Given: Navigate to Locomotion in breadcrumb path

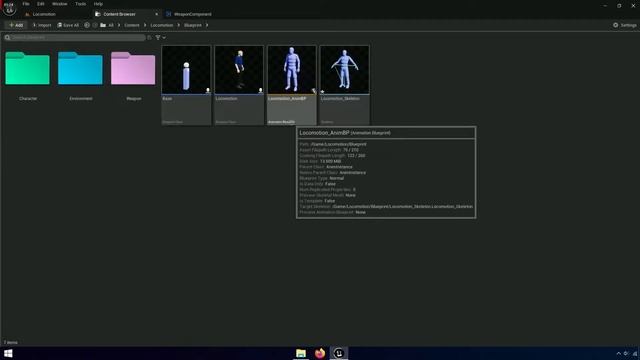Looking at the screenshot, I should [x=162, y=25].
